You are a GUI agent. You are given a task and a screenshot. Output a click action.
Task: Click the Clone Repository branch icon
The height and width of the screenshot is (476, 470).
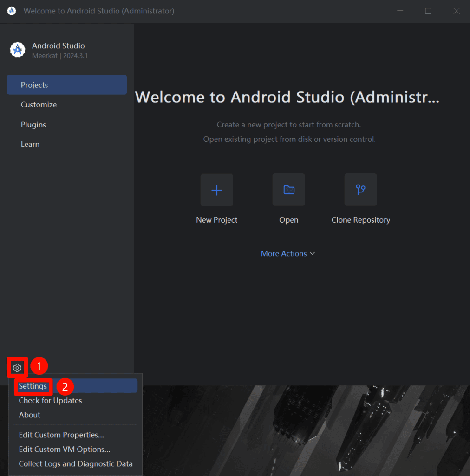tap(360, 190)
